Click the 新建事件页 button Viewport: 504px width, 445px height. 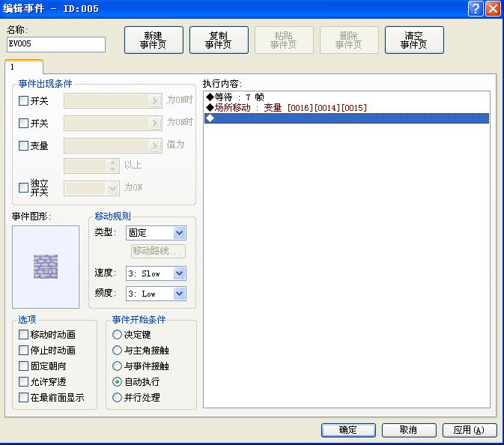click(x=154, y=40)
